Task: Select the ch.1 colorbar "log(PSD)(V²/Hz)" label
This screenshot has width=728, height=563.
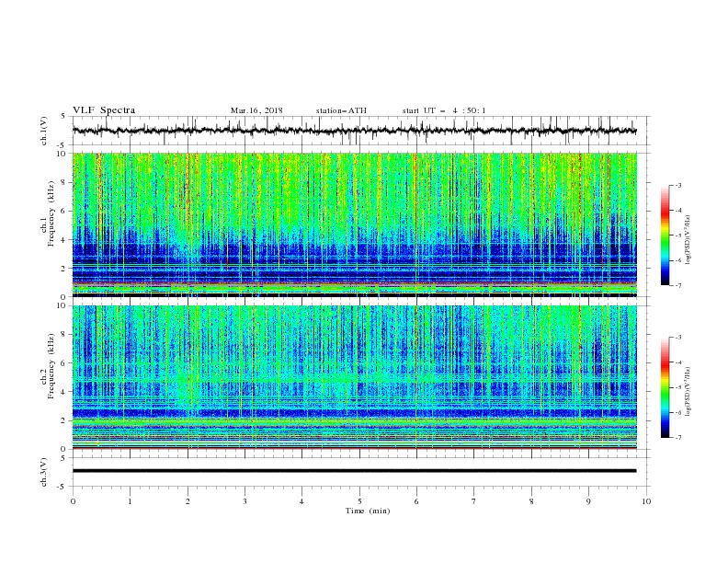Action: coord(688,240)
